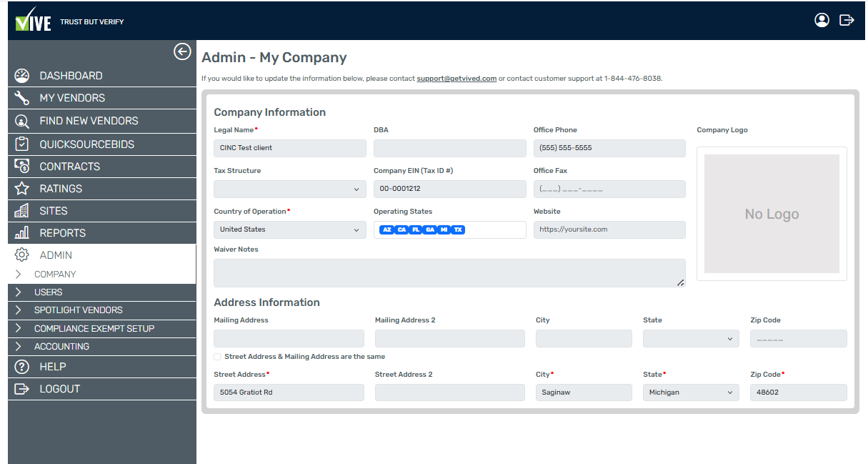Click the Admin gear icon
868x464 pixels.
pyautogui.click(x=22, y=255)
